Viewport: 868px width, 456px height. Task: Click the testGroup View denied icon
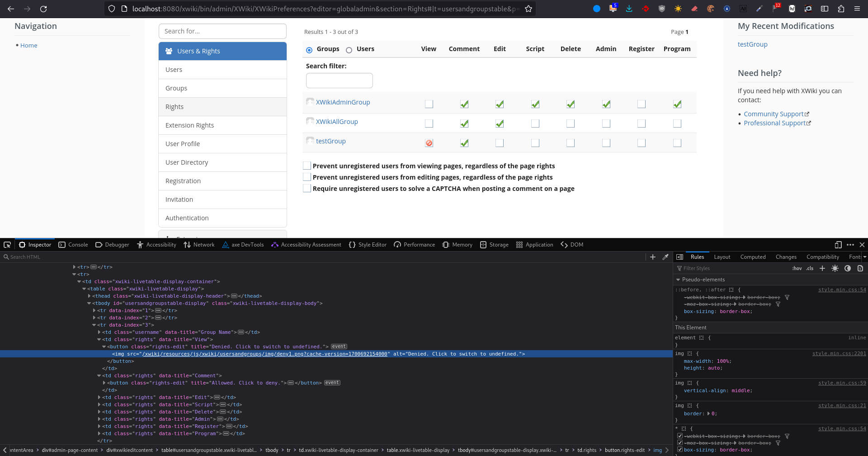429,143
